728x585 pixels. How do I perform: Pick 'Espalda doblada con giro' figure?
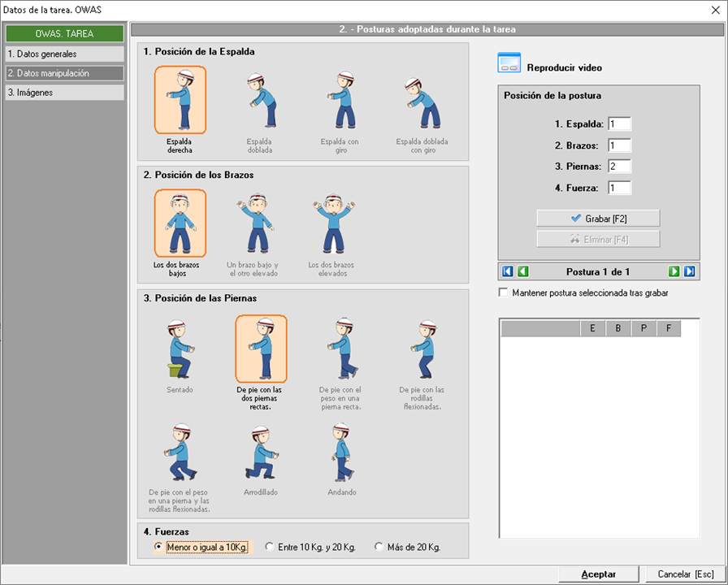pos(422,101)
